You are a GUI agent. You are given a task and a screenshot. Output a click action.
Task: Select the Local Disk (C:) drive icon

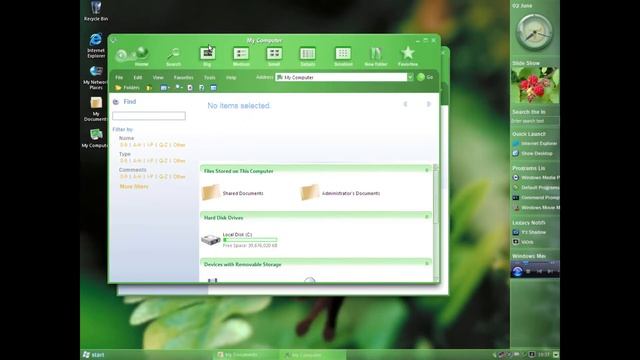[x=211, y=240]
